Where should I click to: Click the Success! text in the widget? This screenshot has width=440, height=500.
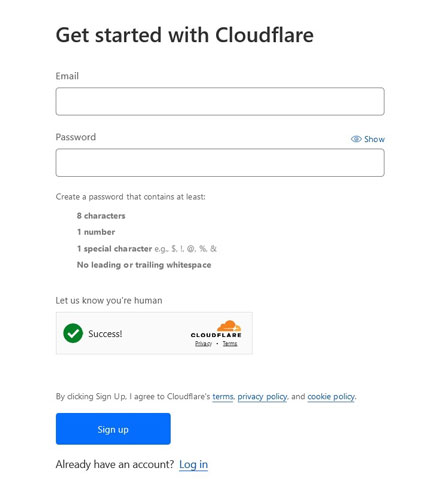click(105, 334)
